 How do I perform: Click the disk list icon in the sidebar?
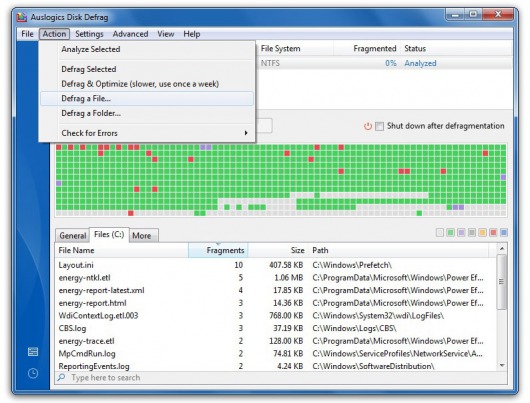click(x=33, y=352)
